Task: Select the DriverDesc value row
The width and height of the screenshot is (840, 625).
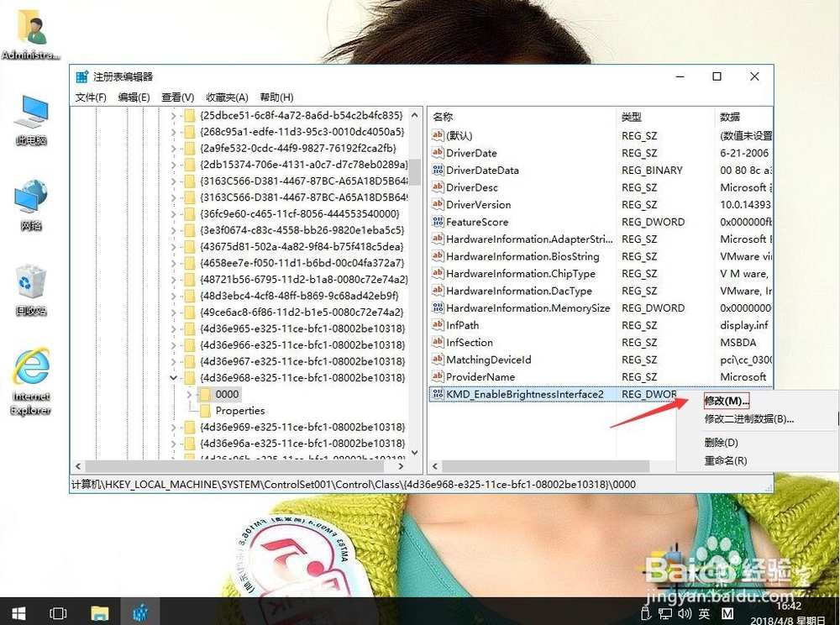Action: click(x=601, y=186)
